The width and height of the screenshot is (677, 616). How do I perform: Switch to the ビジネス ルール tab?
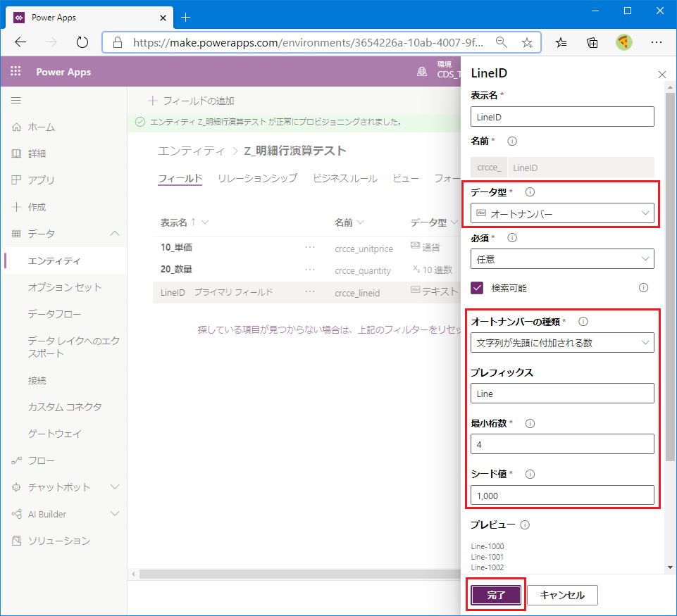coord(345,178)
